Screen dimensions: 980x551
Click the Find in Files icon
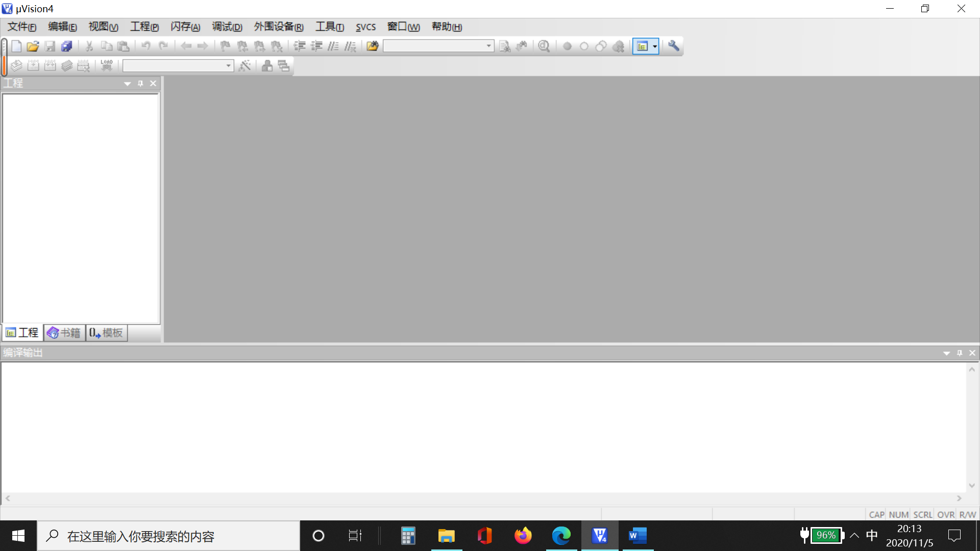pos(373,46)
